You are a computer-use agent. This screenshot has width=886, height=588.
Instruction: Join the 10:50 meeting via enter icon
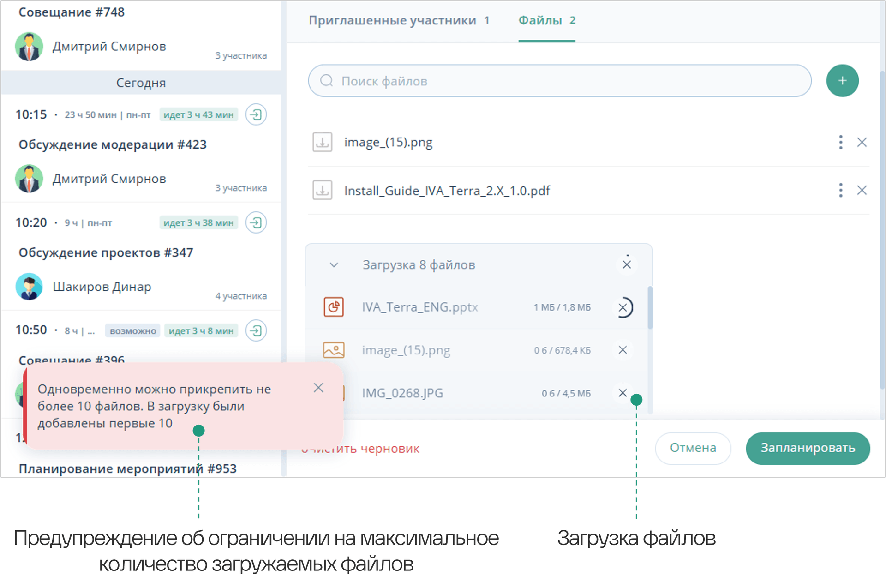point(256,330)
